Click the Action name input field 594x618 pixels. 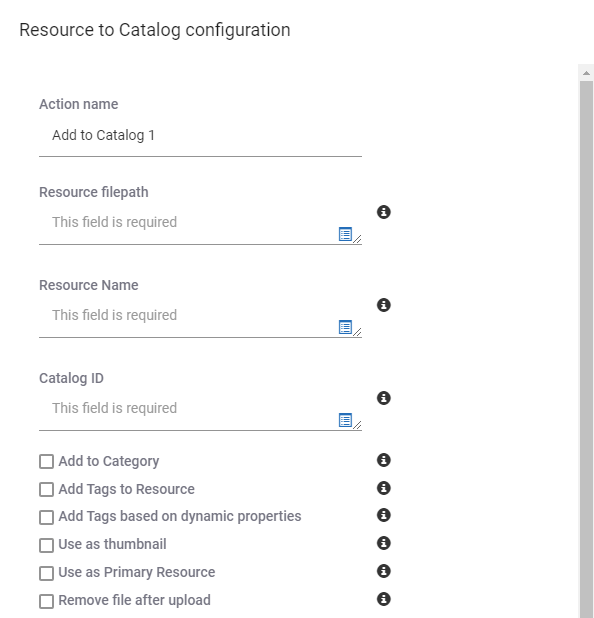[200, 136]
